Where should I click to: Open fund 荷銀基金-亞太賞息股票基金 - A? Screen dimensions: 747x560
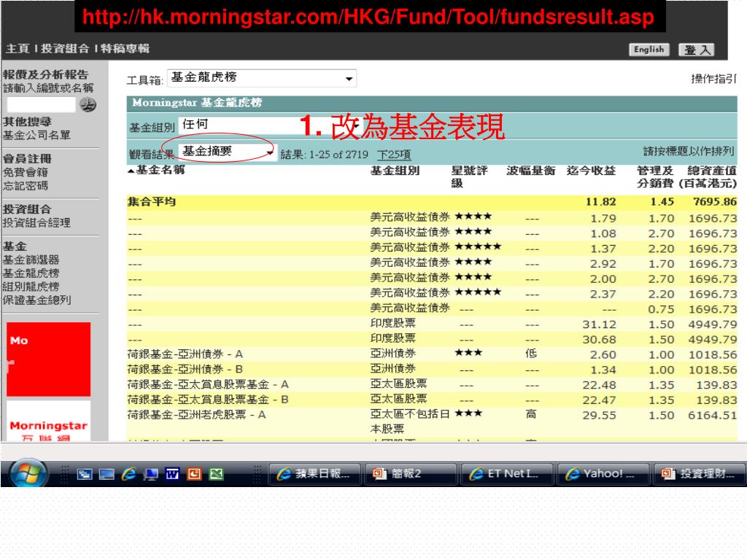[x=208, y=385]
